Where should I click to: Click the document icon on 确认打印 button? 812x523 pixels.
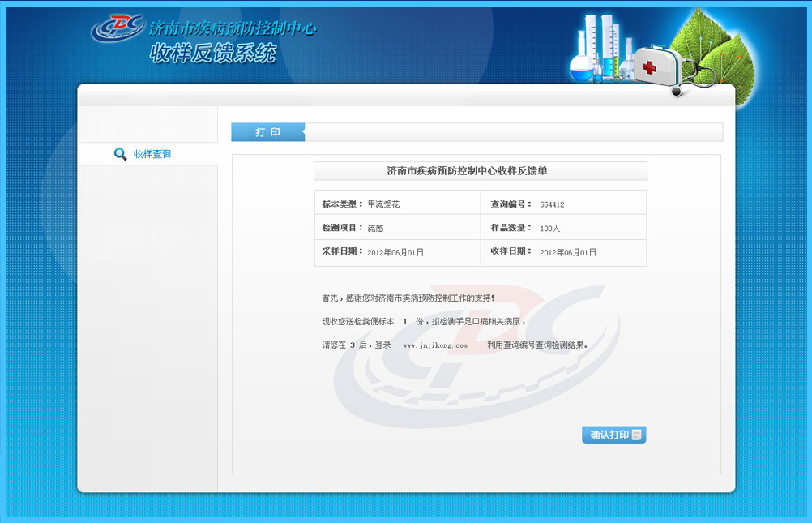637,435
